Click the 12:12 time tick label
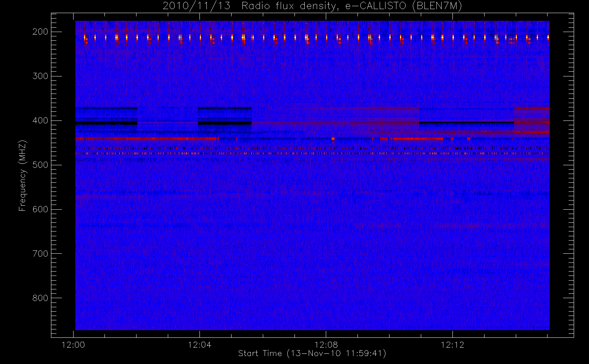Image resolution: width=589 pixels, height=364 pixels. pyautogui.click(x=452, y=345)
